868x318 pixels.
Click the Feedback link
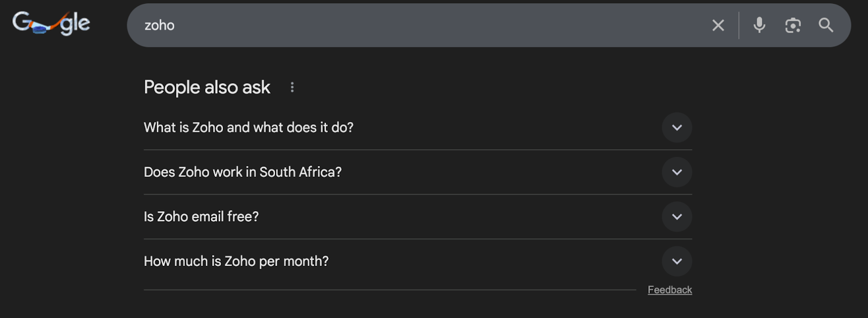click(x=670, y=289)
